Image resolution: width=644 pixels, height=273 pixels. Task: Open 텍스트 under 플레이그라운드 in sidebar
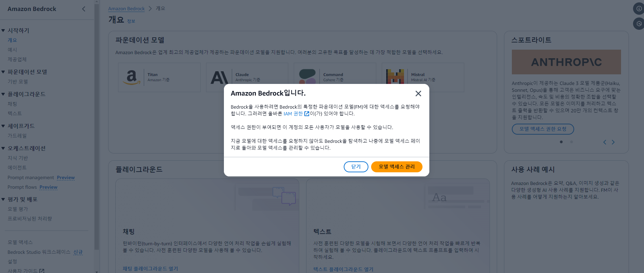pos(15,113)
